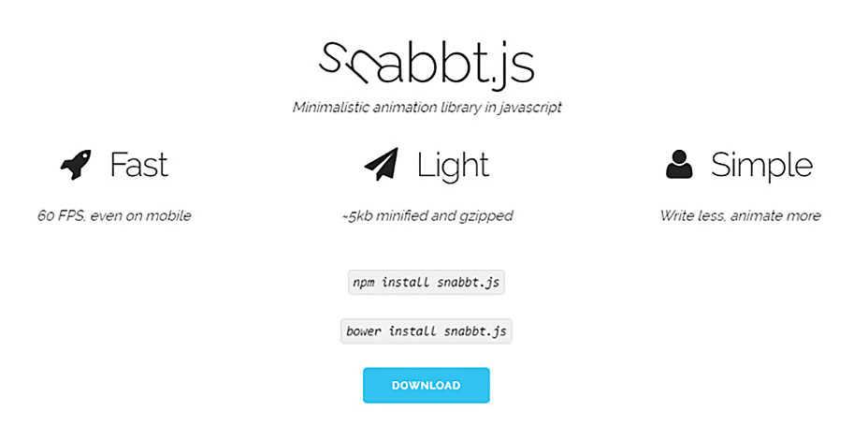Screen dimensions: 868x426
Task: Click the word 'bower' in the second snippet
Action: pyautogui.click(x=365, y=331)
